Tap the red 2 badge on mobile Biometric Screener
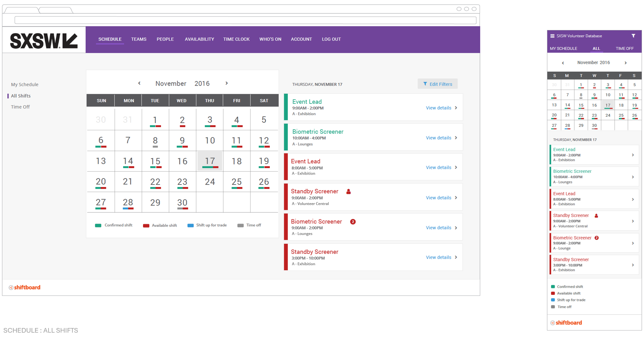 point(597,238)
